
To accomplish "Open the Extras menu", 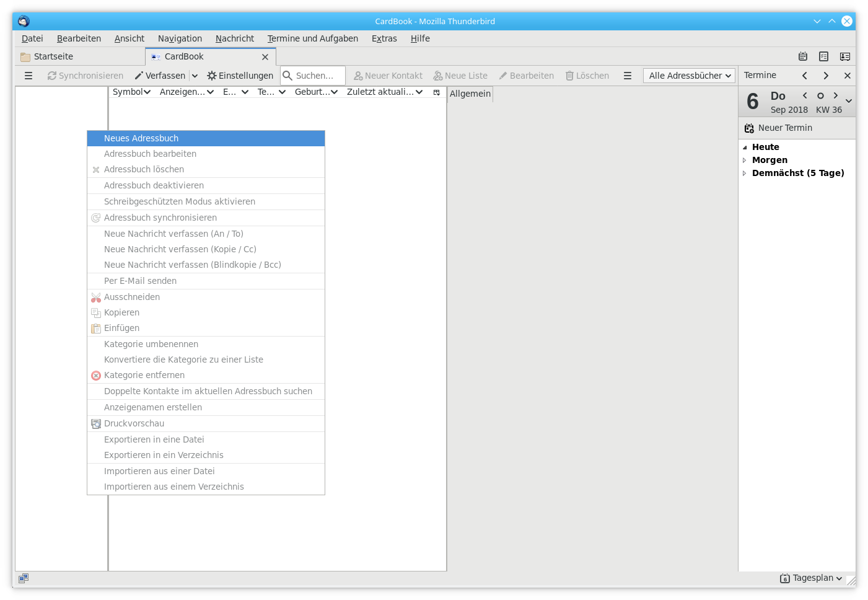I will pyautogui.click(x=384, y=38).
